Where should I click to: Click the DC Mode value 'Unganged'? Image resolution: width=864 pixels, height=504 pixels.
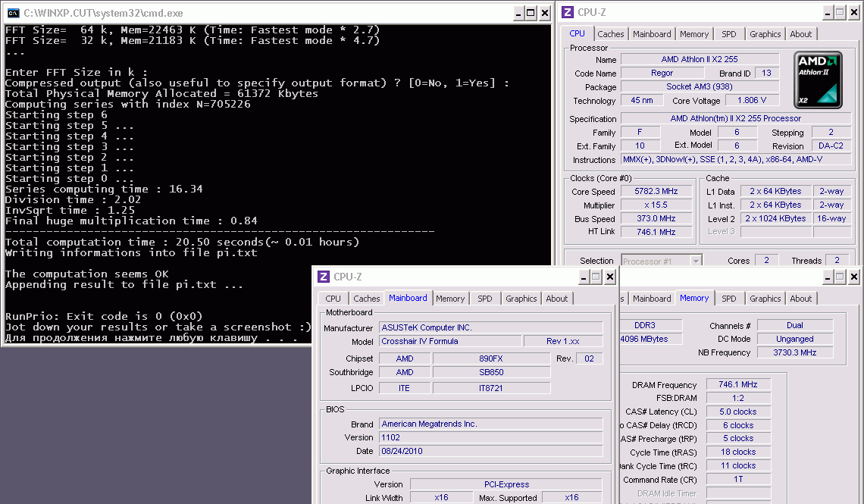point(795,340)
